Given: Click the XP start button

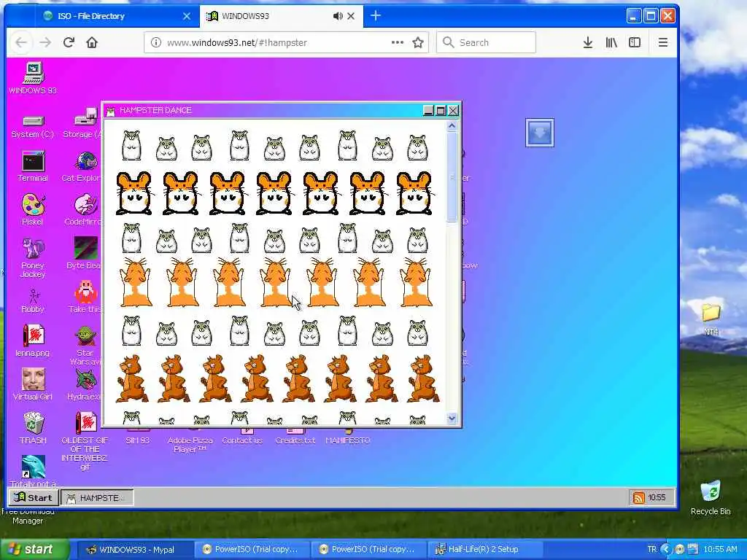Looking at the screenshot, I should click(x=34, y=549).
